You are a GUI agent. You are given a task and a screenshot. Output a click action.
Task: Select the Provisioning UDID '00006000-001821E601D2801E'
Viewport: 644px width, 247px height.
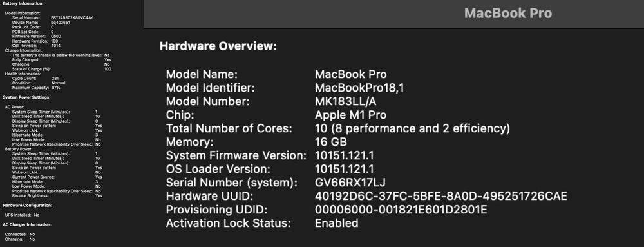401,210
